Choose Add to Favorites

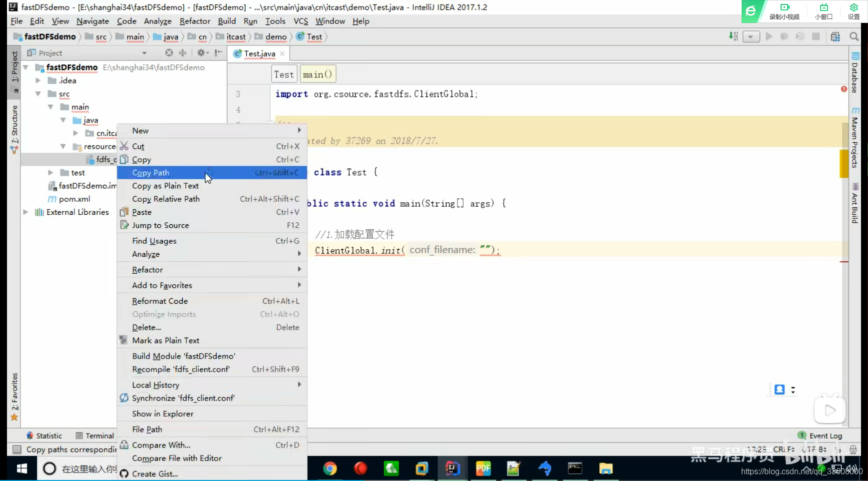click(212, 285)
